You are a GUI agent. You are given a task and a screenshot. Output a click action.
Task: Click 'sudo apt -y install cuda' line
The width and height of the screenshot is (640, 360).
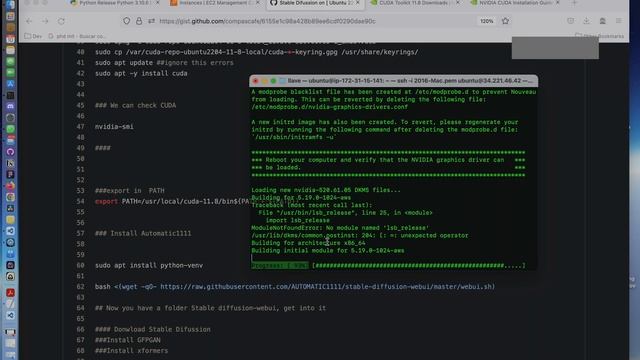pos(141,73)
